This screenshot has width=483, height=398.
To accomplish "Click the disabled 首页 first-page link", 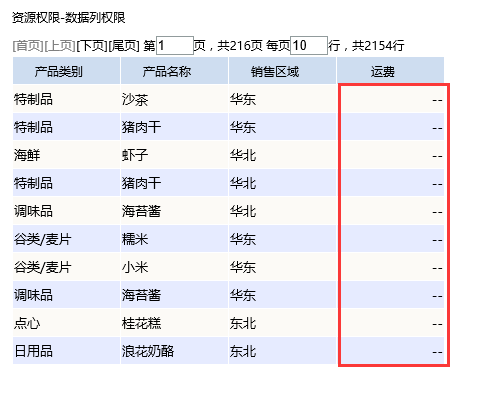I will pyautogui.click(x=28, y=46).
